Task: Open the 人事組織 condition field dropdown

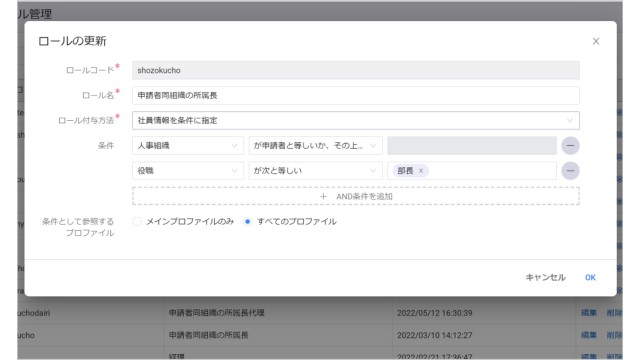Action: pos(188,146)
